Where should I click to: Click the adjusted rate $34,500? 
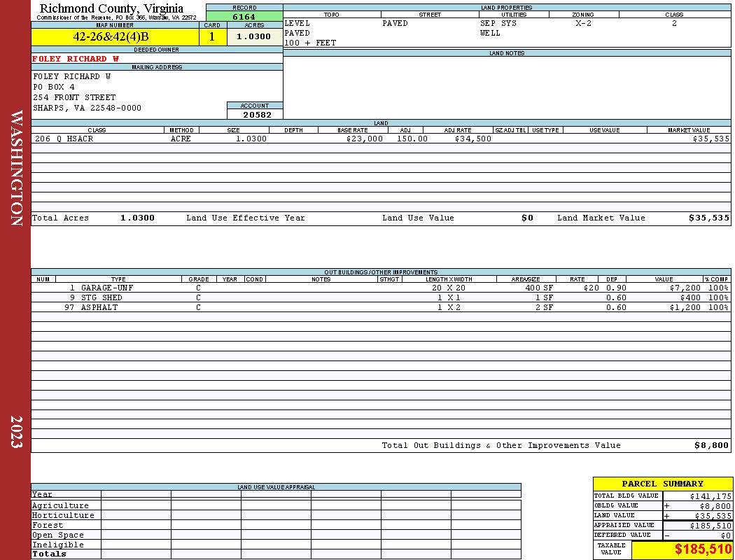coord(473,139)
